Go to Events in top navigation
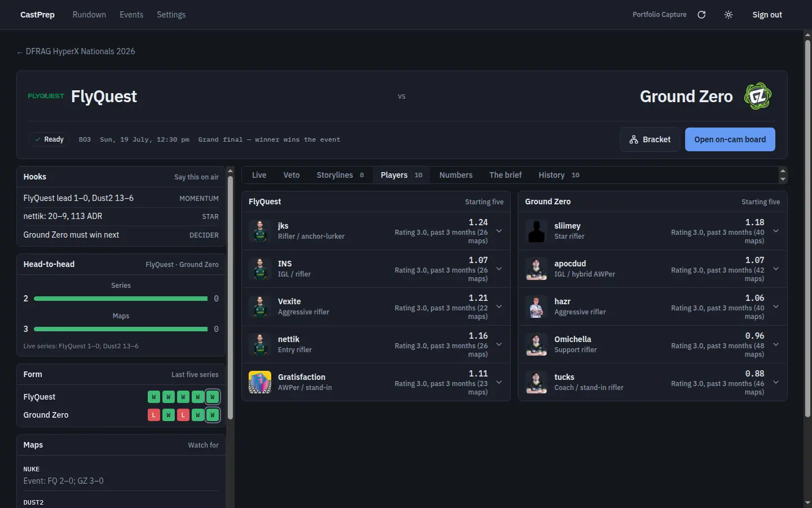This screenshot has width=812, height=508. 131,15
